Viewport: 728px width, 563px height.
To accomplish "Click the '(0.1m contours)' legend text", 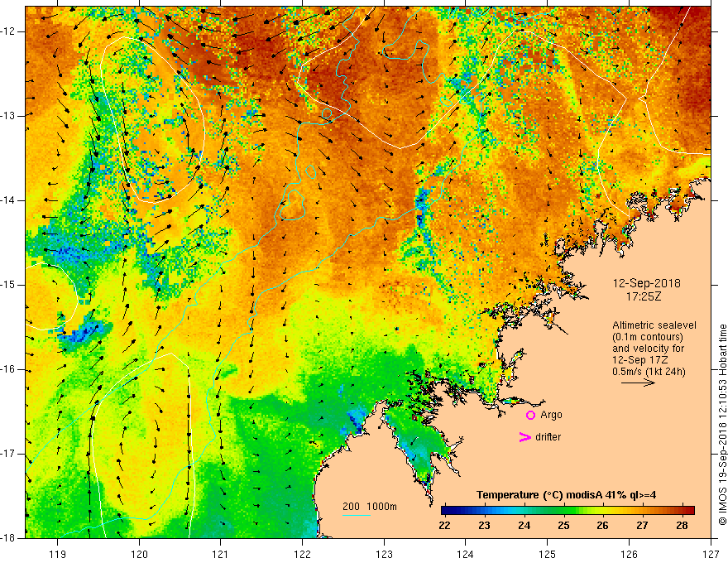I will [x=648, y=337].
